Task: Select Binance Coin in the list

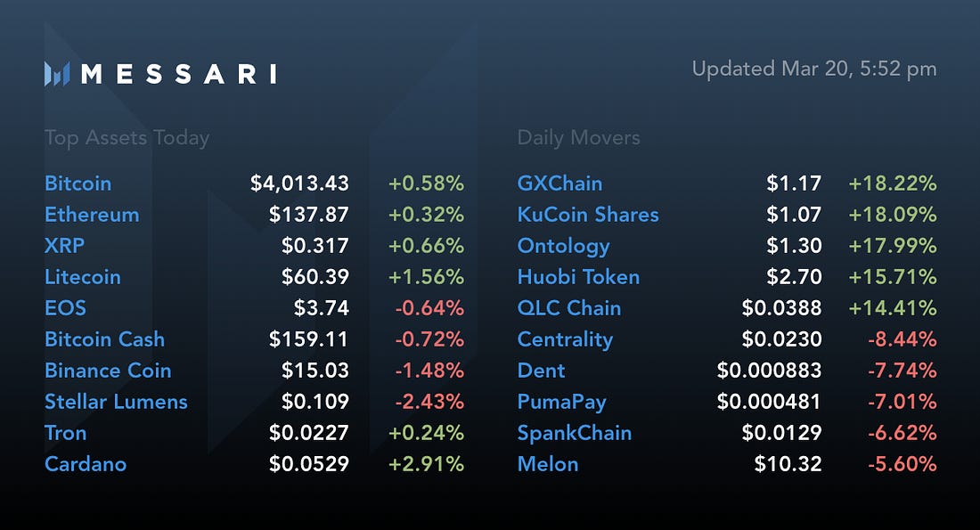Action: pyautogui.click(x=108, y=371)
